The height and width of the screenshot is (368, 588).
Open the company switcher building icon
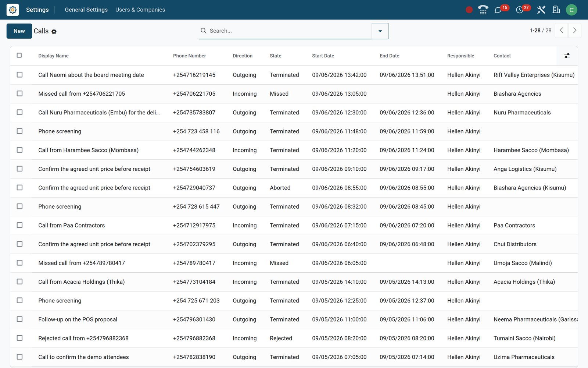coord(556,10)
